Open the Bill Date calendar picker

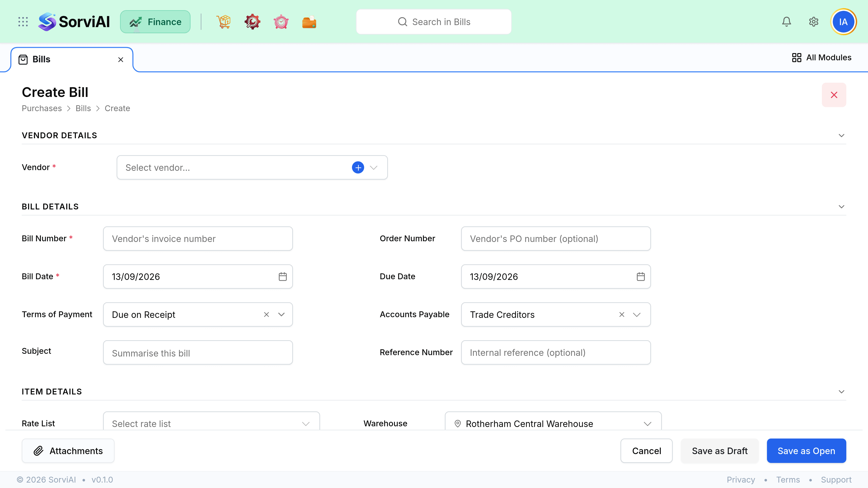[x=283, y=277]
